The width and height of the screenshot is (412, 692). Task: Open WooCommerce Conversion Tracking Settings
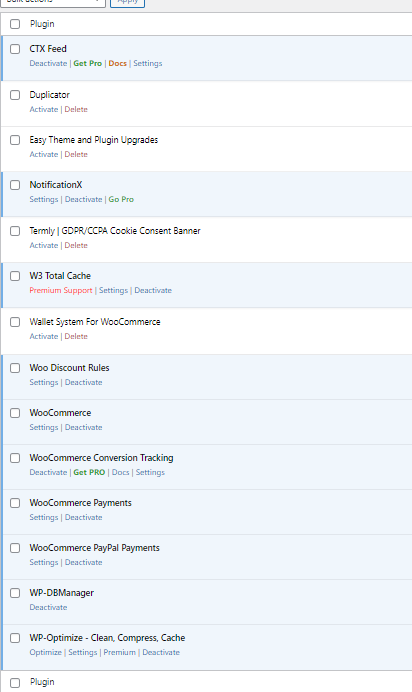point(150,472)
